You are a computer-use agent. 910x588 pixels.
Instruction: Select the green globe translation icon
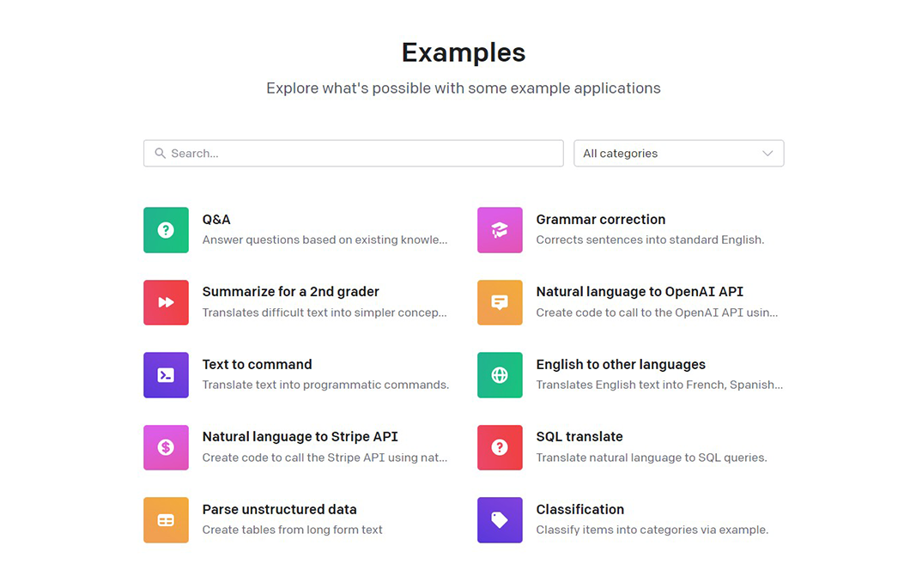[500, 375]
